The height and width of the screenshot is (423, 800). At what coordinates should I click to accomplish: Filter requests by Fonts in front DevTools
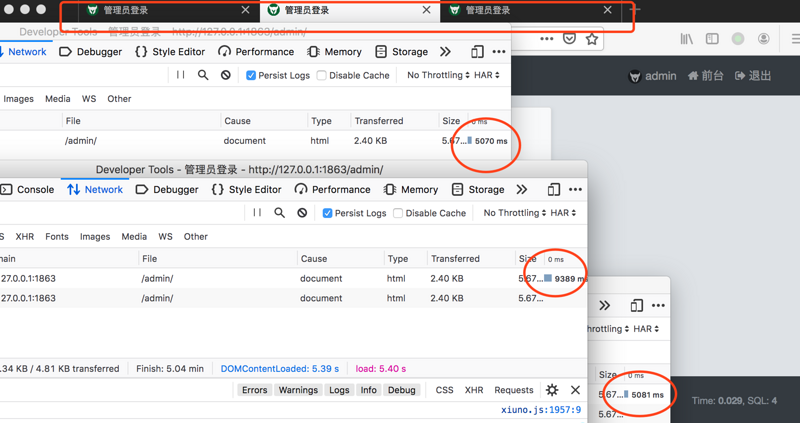(57, 236)
